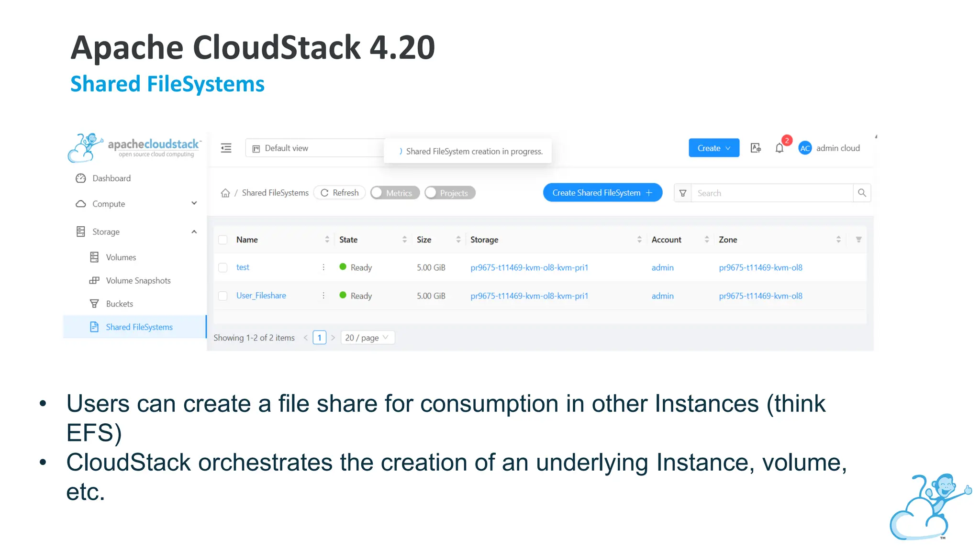Image resolution: width=980 pixels, height=551 pixels.
Task: Click the Compute cloud icon
Action: pos(81,204)
